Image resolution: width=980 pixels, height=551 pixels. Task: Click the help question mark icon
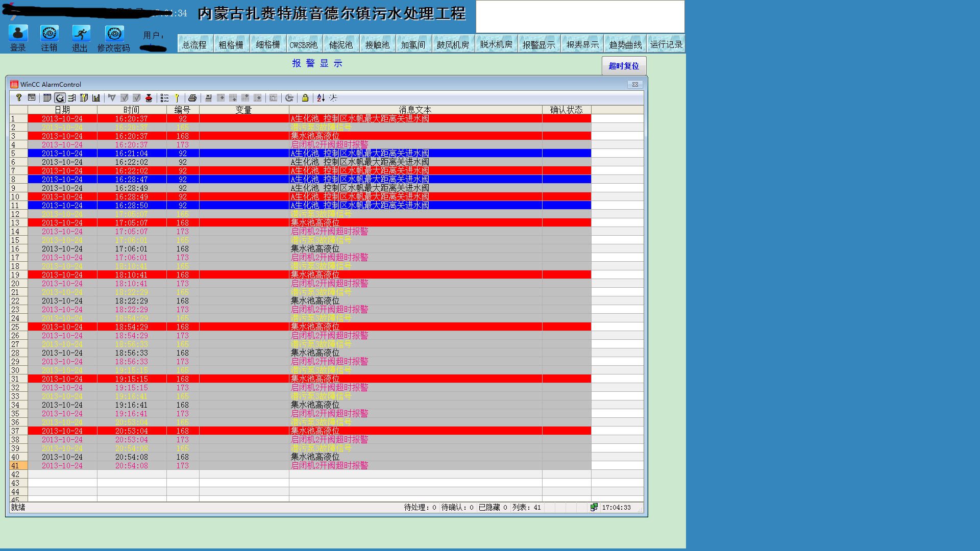19,98
